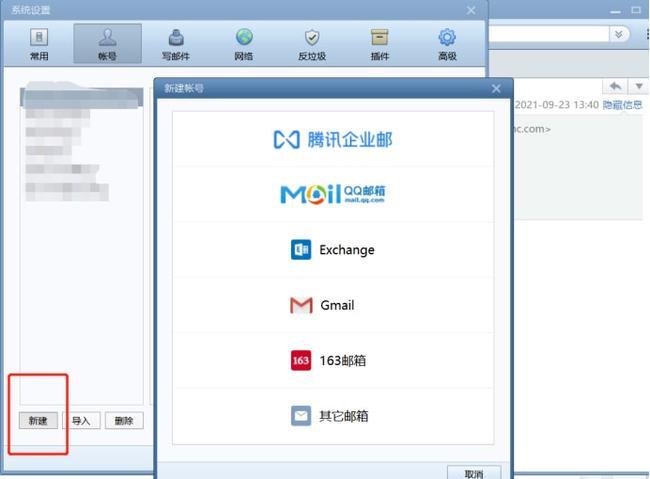Close the 新建帐号 dialog
650x479 pixels.
tap(496, 88)
